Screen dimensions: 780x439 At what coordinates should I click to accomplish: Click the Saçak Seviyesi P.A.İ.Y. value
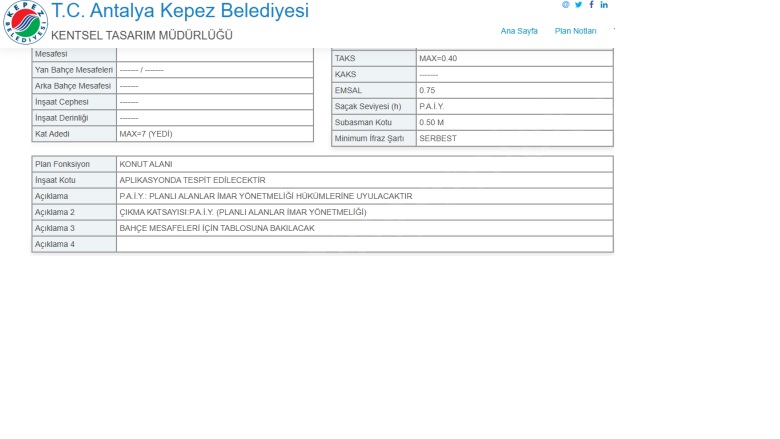432,107
